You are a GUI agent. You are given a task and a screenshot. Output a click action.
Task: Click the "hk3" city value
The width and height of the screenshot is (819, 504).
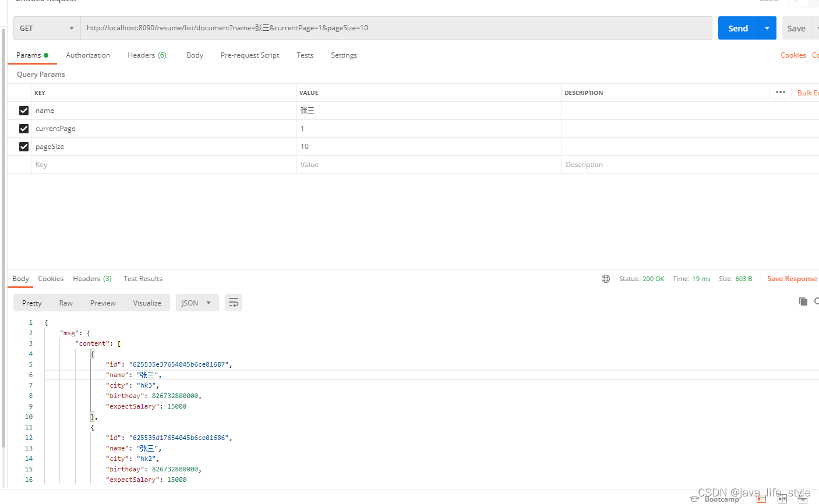pos(146,385)
